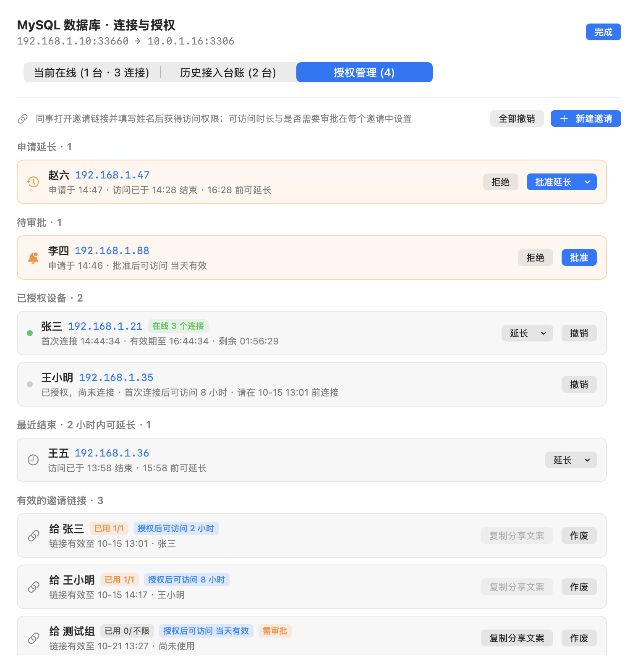The height and width of the screenshot is (672, 638).
Task: Click the bell icon next to 李四
Action: tap(33, 257)
